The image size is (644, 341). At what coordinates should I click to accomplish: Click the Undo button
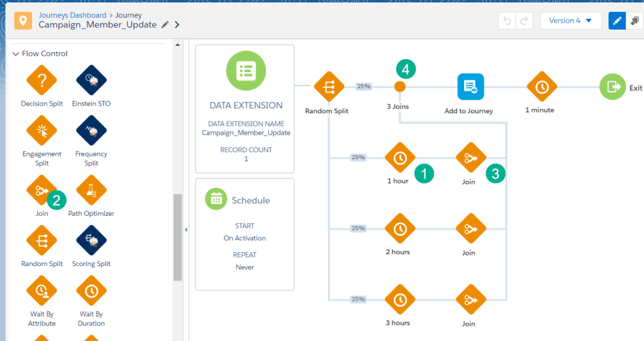click(507, 21)
